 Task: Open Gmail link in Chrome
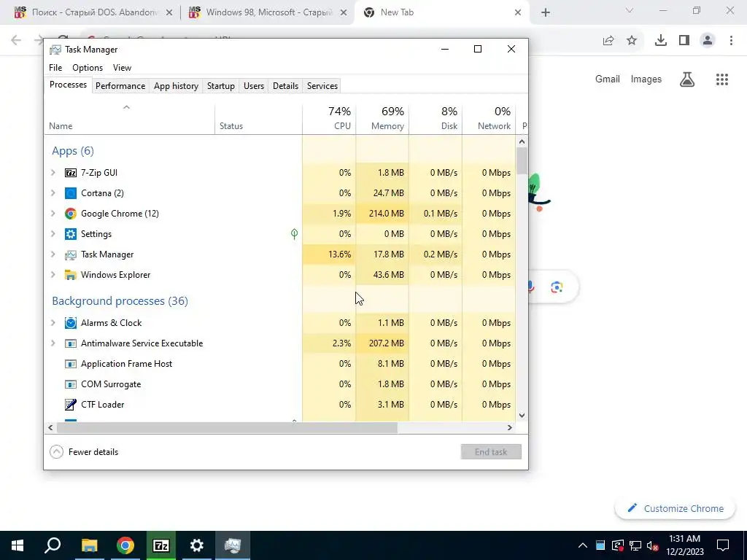[607, 79]
